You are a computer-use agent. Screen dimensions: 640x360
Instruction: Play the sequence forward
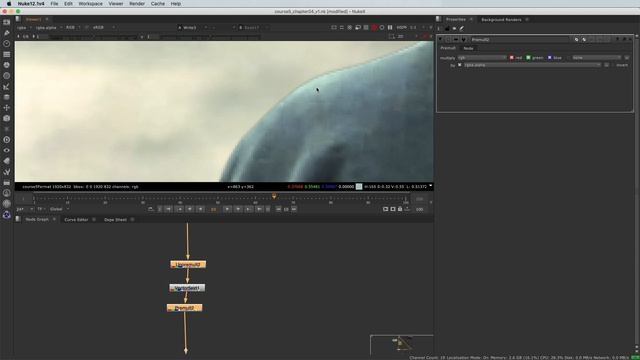[228, 209]
